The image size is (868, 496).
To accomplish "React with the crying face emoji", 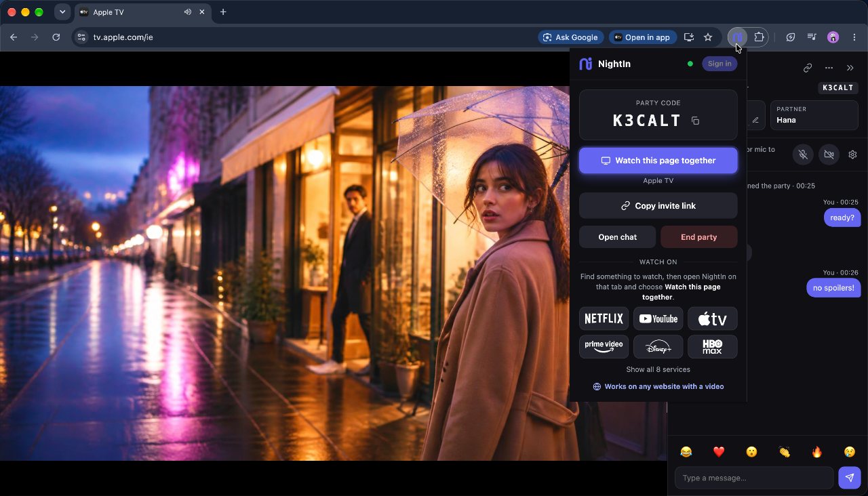I will point(850,452).
